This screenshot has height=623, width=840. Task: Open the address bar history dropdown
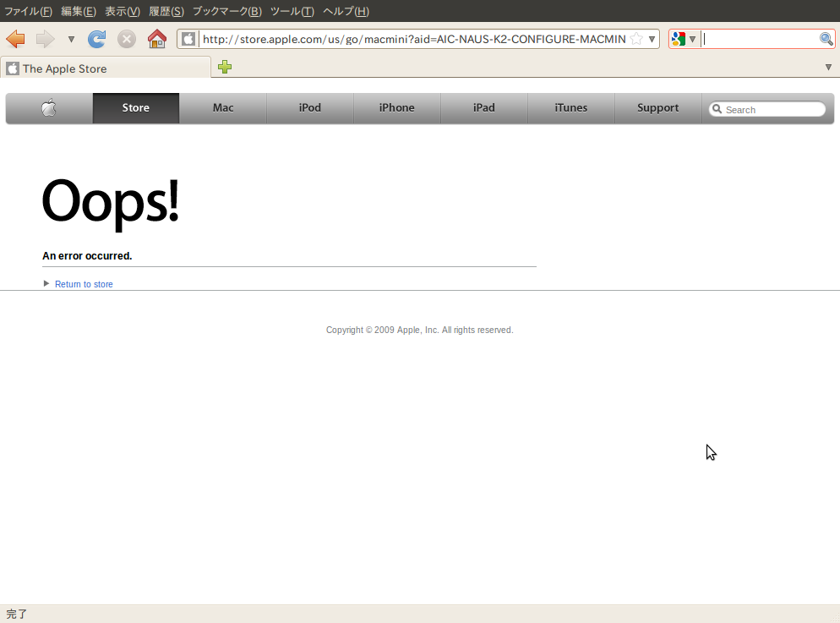click(652, 39)
